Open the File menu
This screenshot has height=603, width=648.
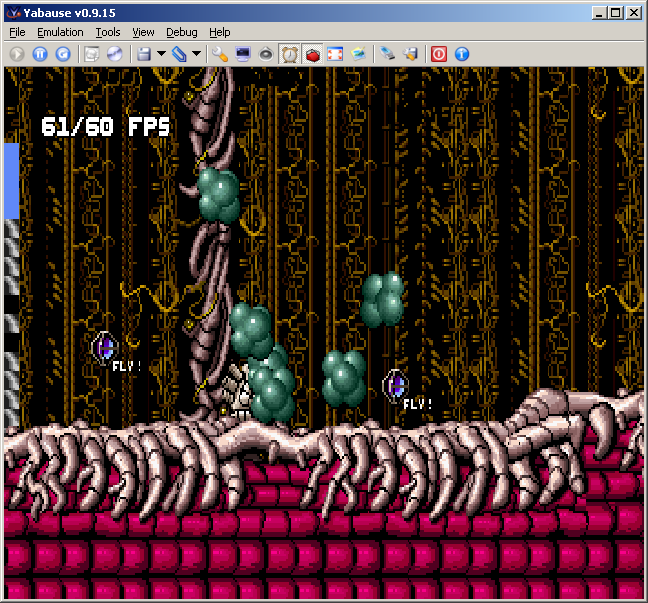click(x=17, y=32)
